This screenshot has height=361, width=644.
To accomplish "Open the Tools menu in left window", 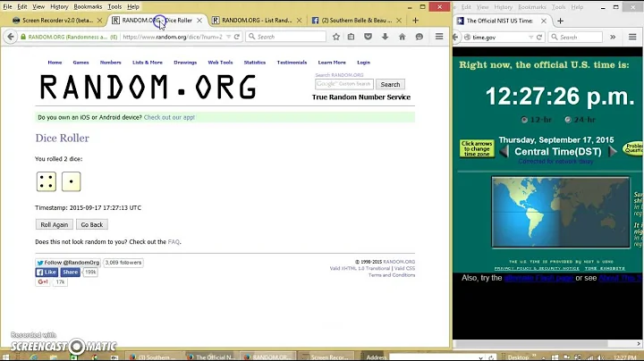I will point(114,6).
